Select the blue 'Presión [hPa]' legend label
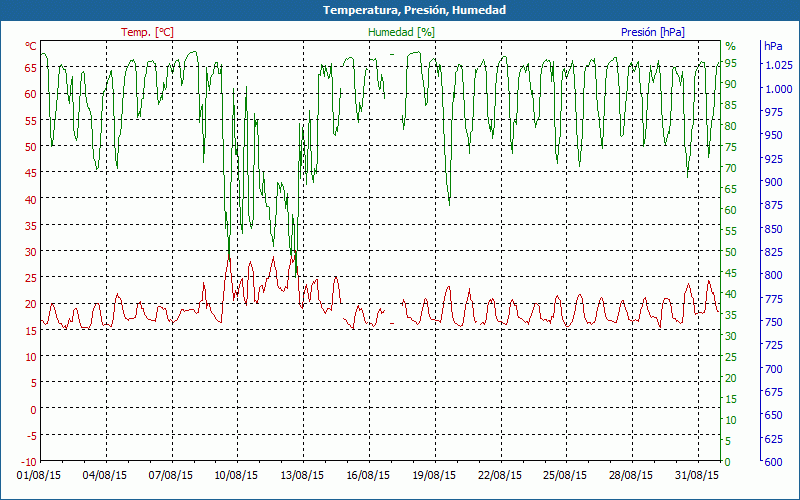Image resolution: width=800 pixels, height=500 pixels. (x=653, y=32)
